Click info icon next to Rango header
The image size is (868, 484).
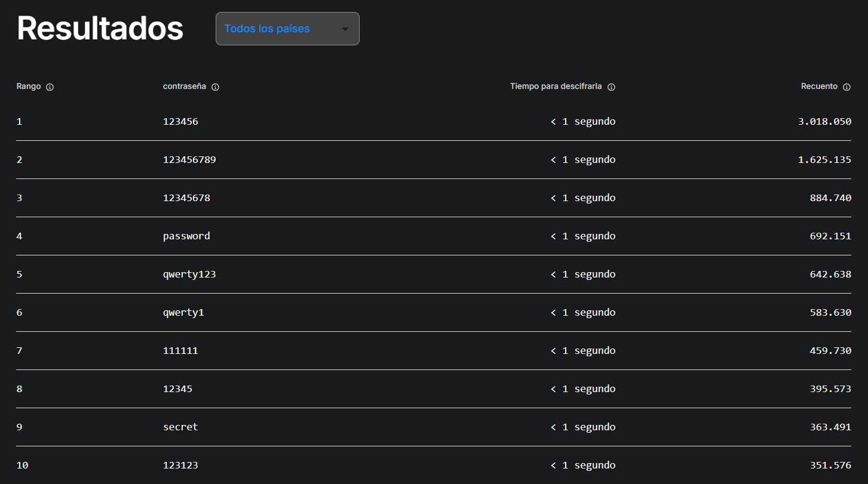[50, 87]
